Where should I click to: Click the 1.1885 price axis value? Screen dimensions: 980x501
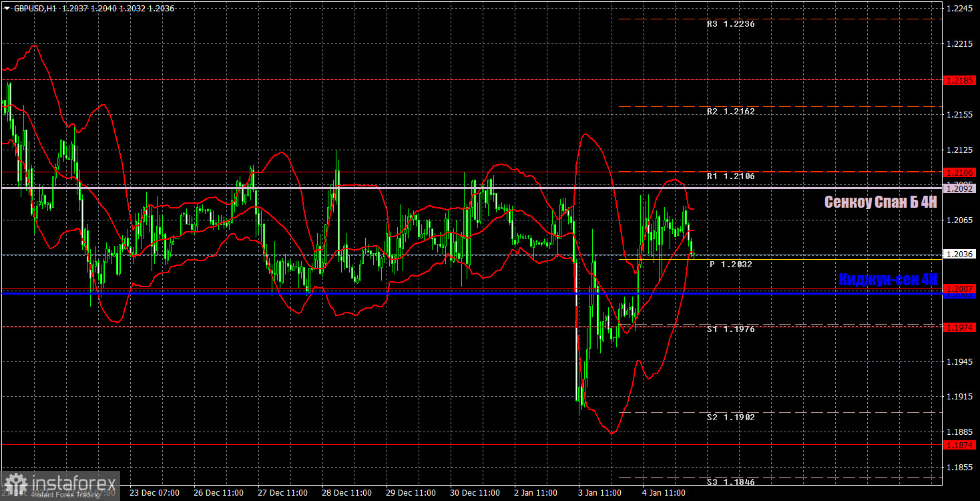coord(960,432)
